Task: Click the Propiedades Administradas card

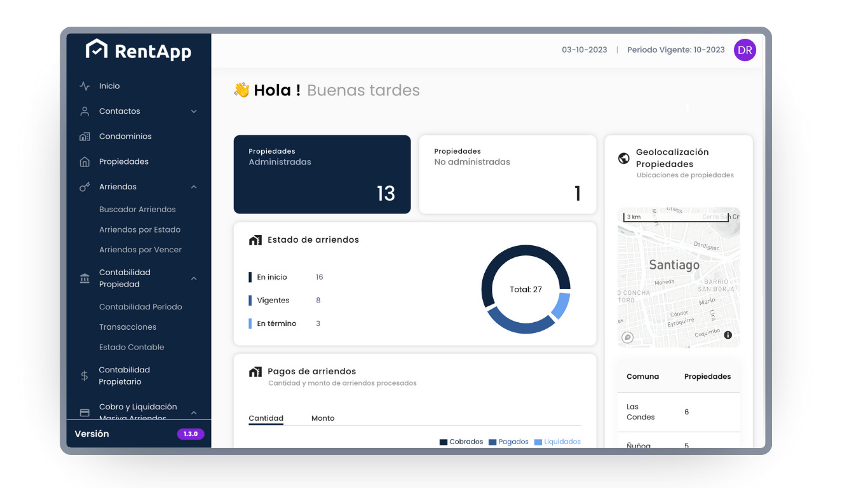Action: tap(322, 174)
